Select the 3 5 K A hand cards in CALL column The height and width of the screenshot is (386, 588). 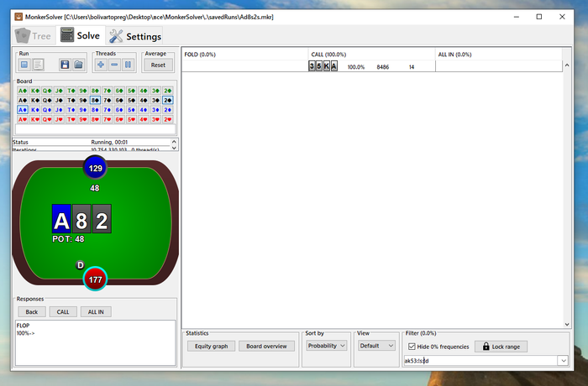pyautogui.click(x=323, y=66)
